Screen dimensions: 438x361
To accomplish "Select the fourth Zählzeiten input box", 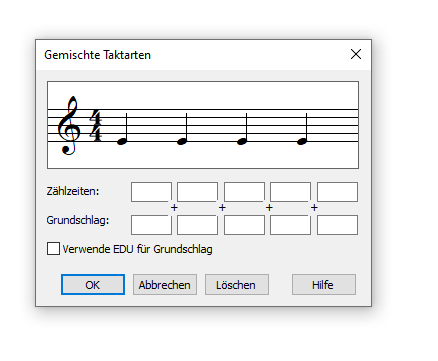I will 290,192.
